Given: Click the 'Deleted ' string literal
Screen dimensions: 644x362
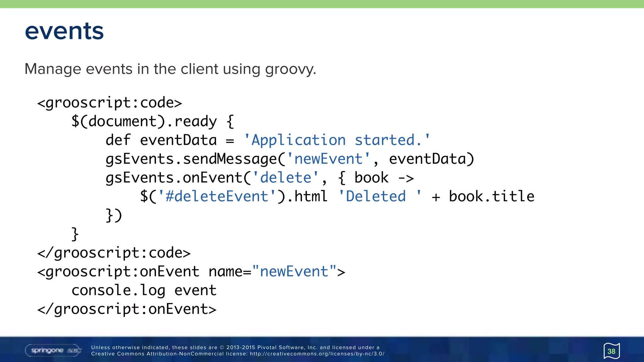Looking at the screenshot, I should click(x=380, y=196).
